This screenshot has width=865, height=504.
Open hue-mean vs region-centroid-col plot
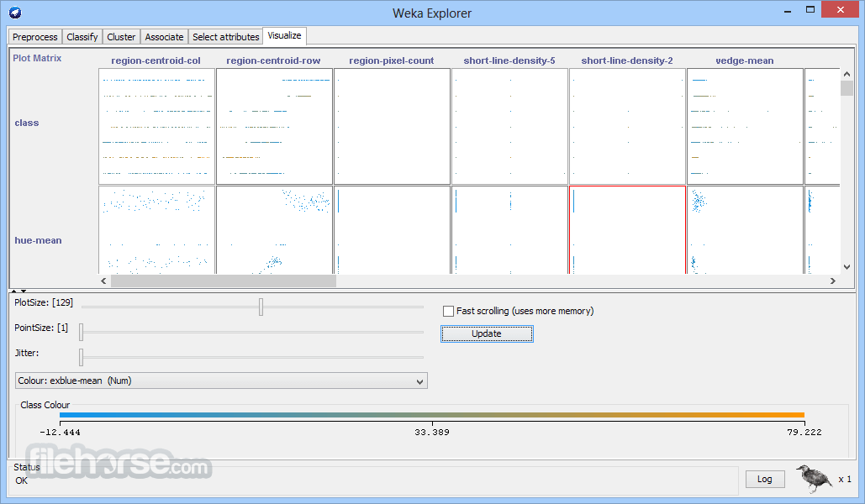click(x=156, y=230)
